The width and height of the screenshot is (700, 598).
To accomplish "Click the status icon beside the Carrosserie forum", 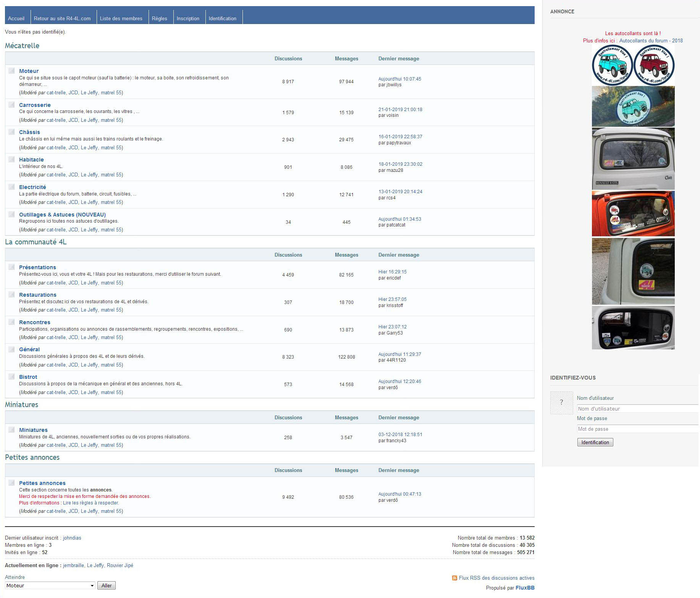I will pos(11,105).
